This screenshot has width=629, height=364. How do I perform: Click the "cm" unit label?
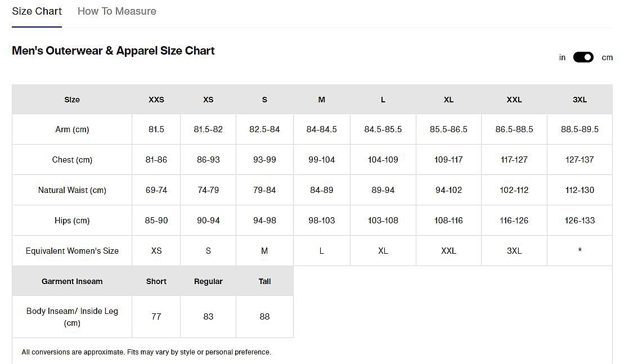click(x=607, y=57)
